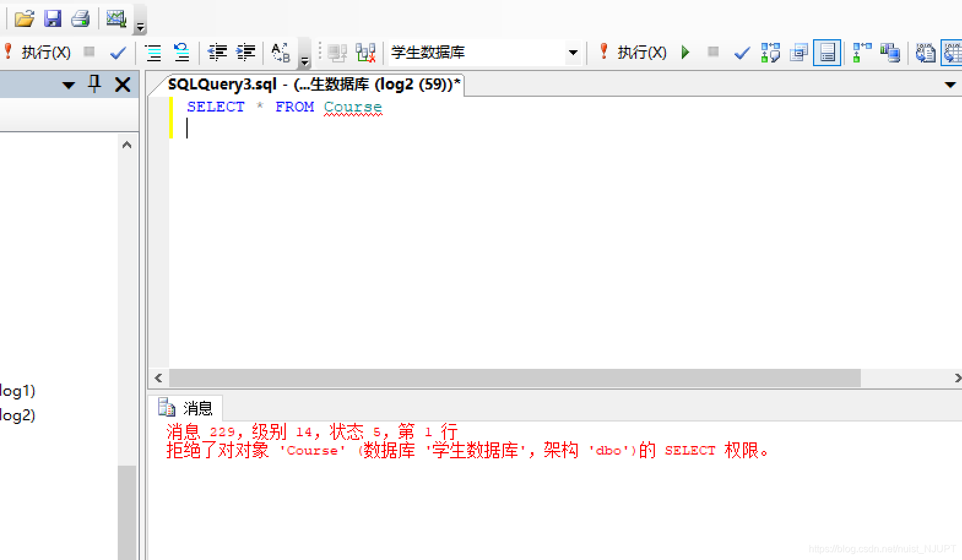This screenshot has height=560, width=962.
Task: Open the top toolbar overflow options arrow
Action: 140,27
